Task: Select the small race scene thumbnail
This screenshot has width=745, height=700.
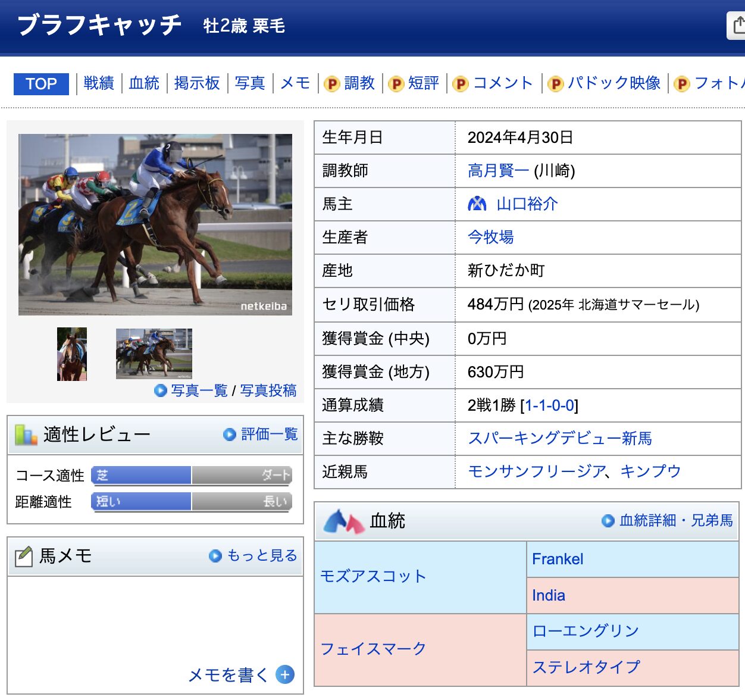Action: 154,354
